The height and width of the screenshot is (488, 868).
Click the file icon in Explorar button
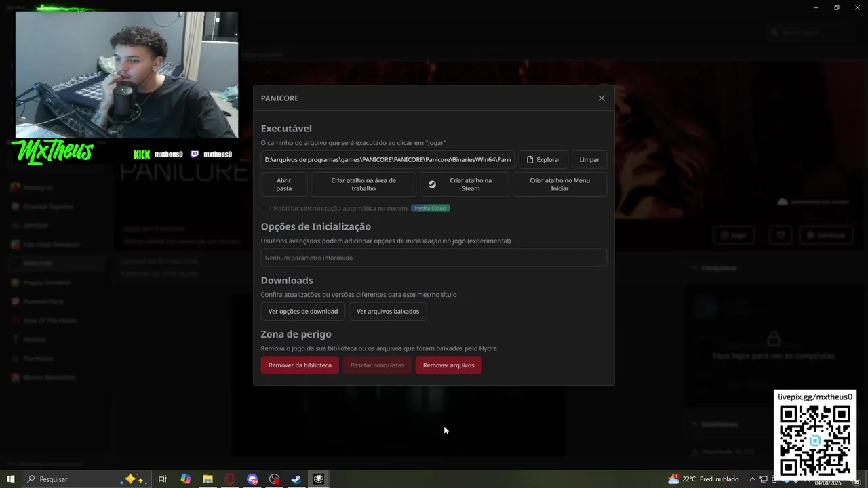point(530,159)
